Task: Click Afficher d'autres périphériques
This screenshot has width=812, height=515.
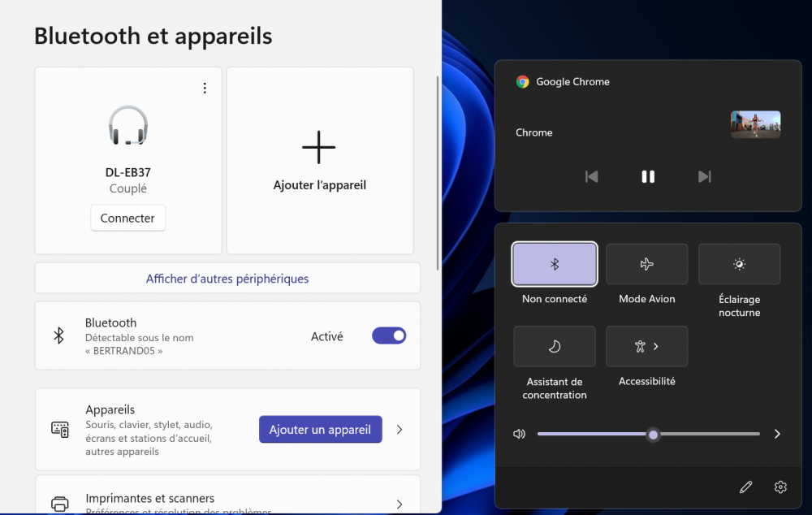Action: coord(227,279)
